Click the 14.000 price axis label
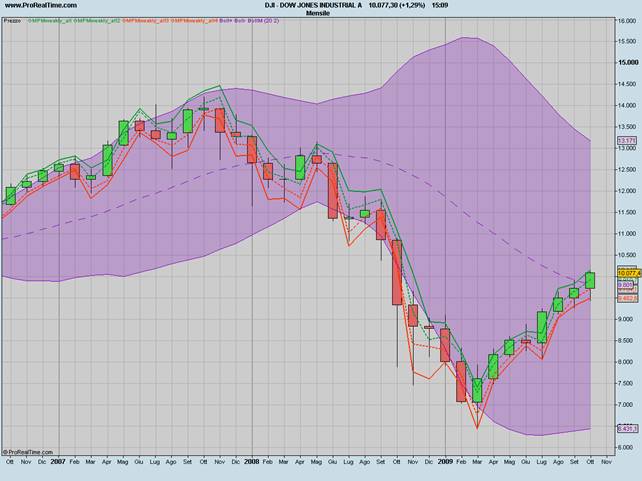The width and height of the screenshot is (642, 481). (628, 106)
